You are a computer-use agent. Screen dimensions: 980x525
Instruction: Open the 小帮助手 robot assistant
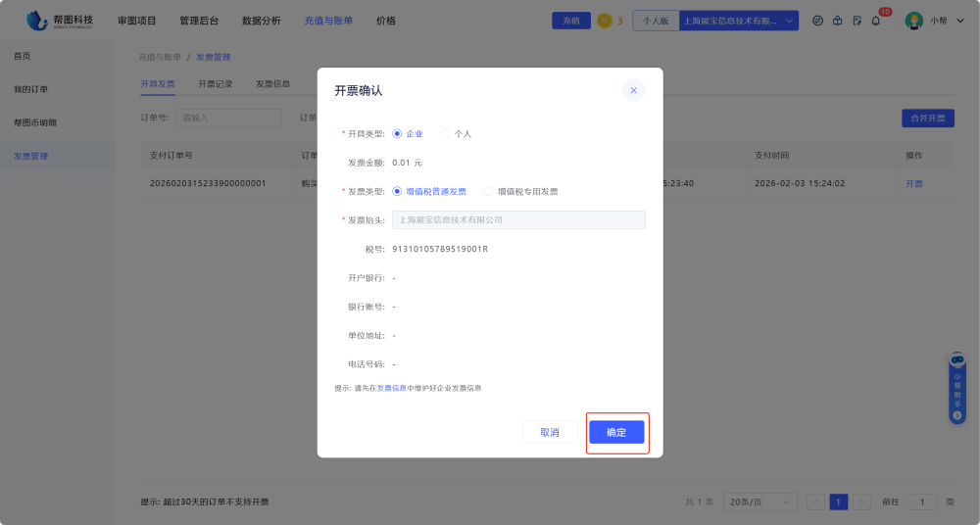click(x=957, y=389)
